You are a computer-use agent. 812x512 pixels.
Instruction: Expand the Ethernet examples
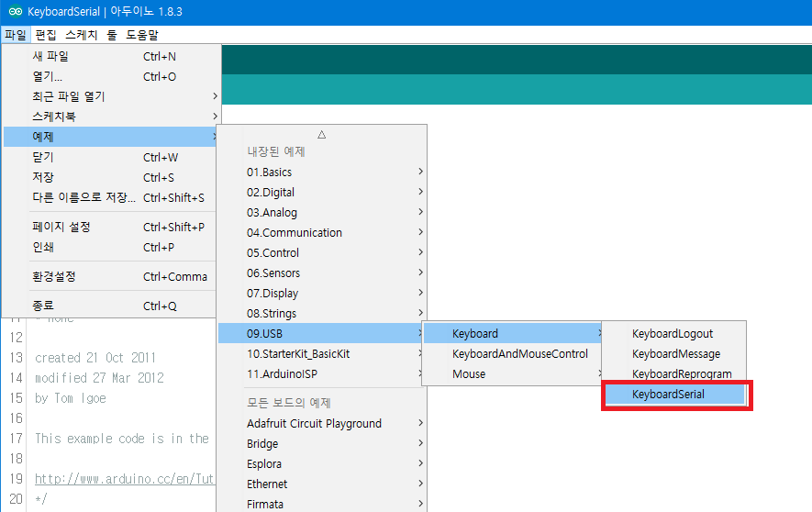tap(322, 484)
